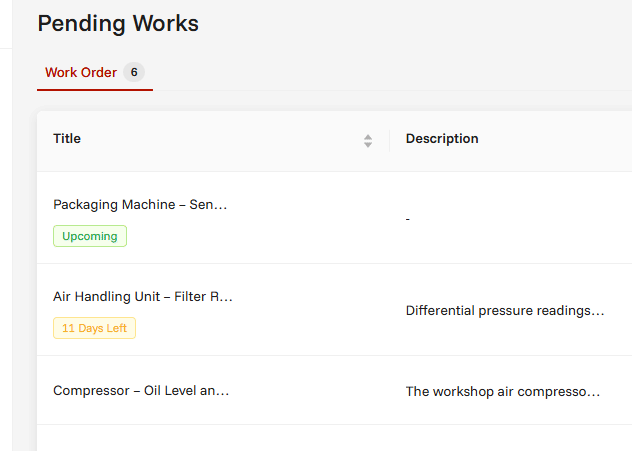Click the count badge showing 6
The height and width of the screenshot is (451, 632).
(x=134, y=72)
